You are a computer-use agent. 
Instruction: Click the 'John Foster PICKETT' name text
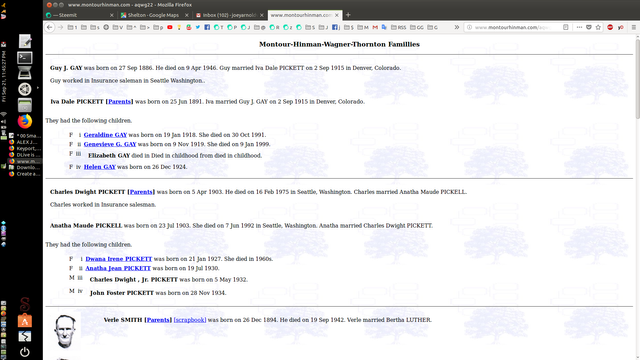122,293
